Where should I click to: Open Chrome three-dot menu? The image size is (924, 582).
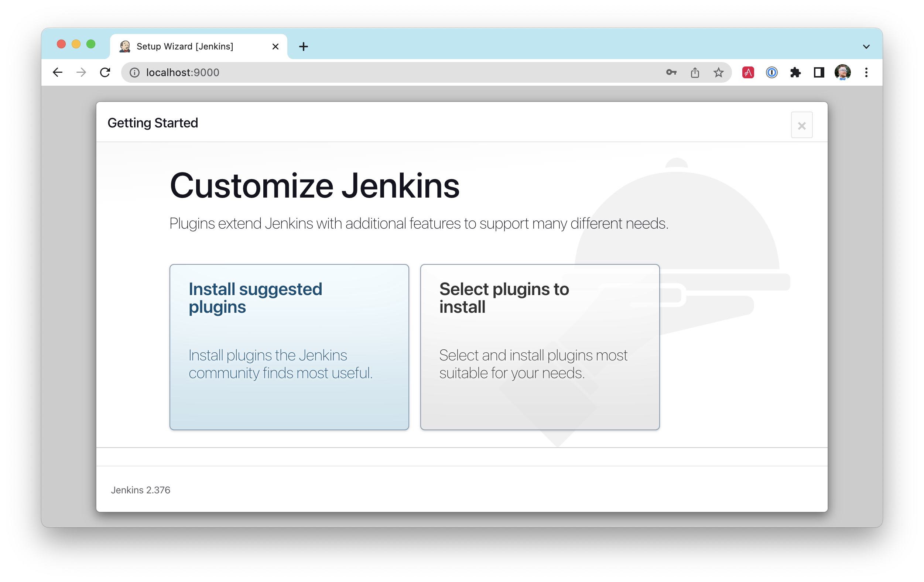[x=866, y=72]
